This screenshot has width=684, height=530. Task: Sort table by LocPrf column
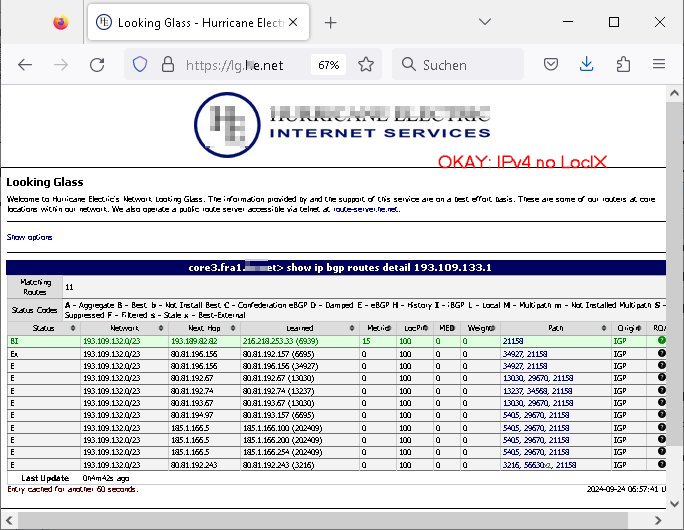tap(415, 328)
